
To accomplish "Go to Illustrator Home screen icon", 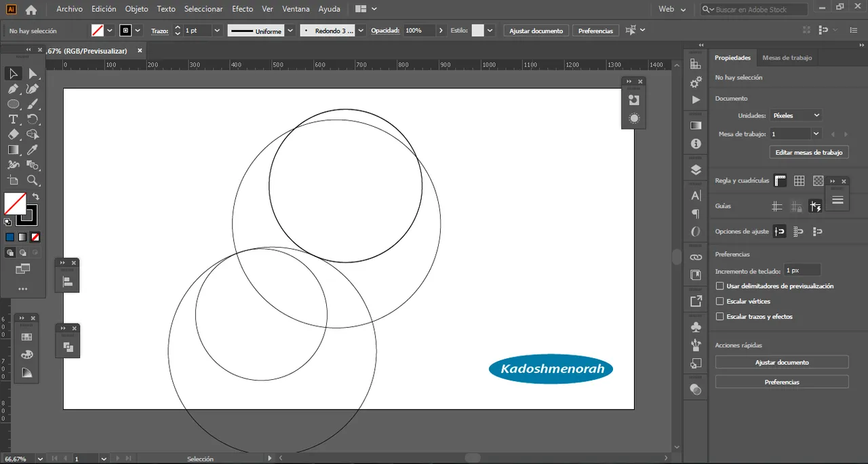I will 31,9.
